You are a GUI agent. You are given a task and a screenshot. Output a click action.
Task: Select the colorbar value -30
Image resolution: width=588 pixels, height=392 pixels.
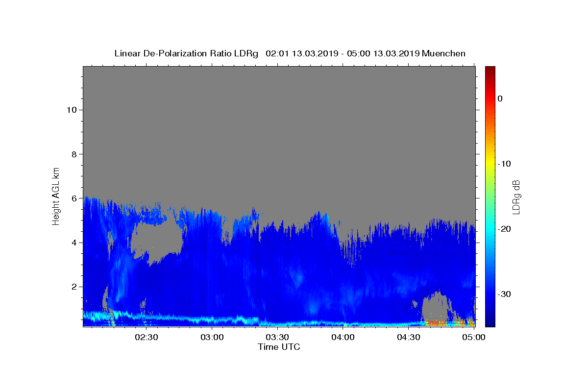point(504,294)
